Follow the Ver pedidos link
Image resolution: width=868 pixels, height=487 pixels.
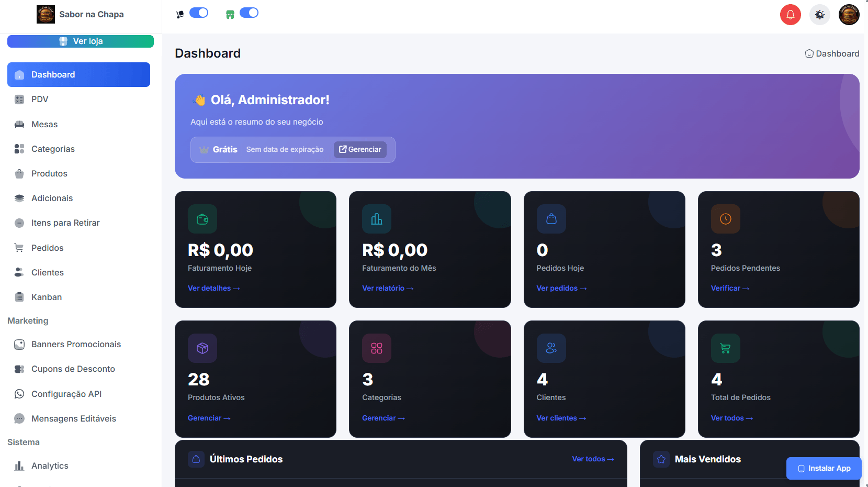[x=561, y=288]
